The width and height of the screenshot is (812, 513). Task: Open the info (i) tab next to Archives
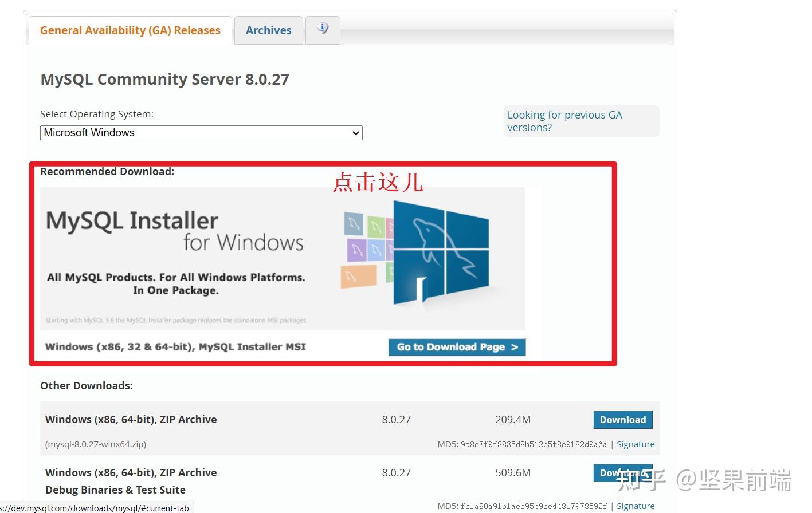pyautogui.click(x=323, y=30)
